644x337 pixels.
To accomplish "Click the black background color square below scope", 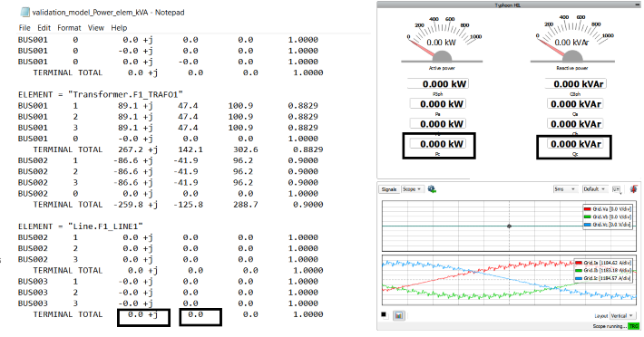I will point(384,314).
